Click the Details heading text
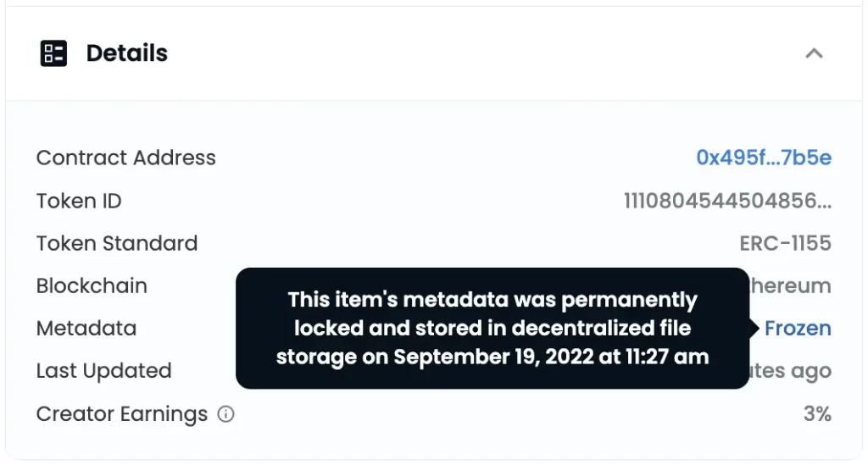 (127, 53)
